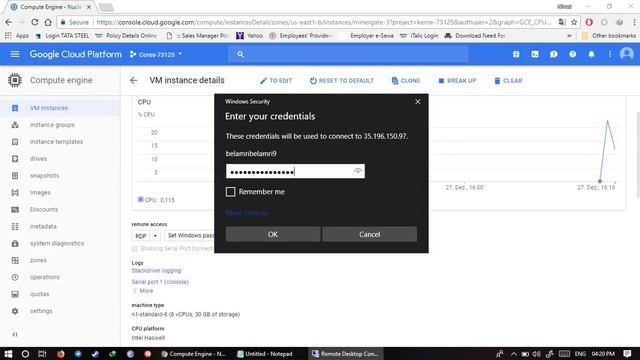
Task: Click the More choices link
Action: [246, 213]
